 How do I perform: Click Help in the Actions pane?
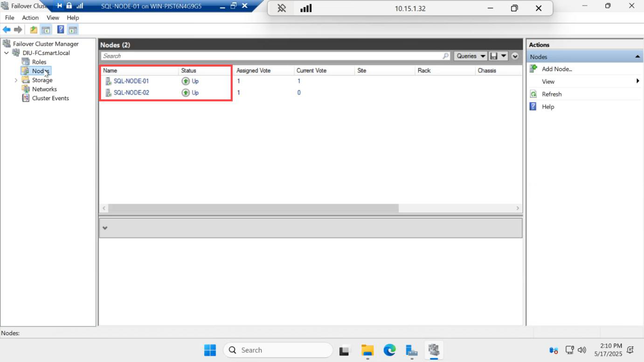click(548, 107)
